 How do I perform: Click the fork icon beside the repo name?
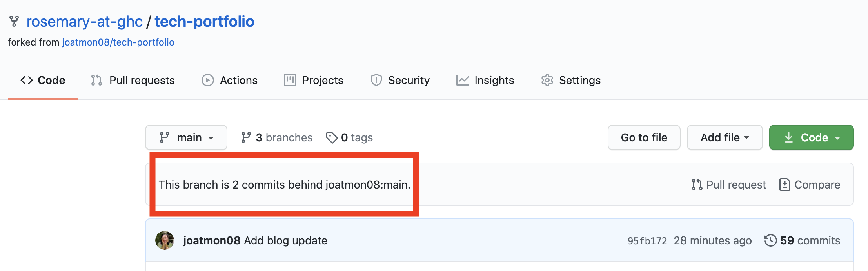pyautogui.click(x=14, y=21)
